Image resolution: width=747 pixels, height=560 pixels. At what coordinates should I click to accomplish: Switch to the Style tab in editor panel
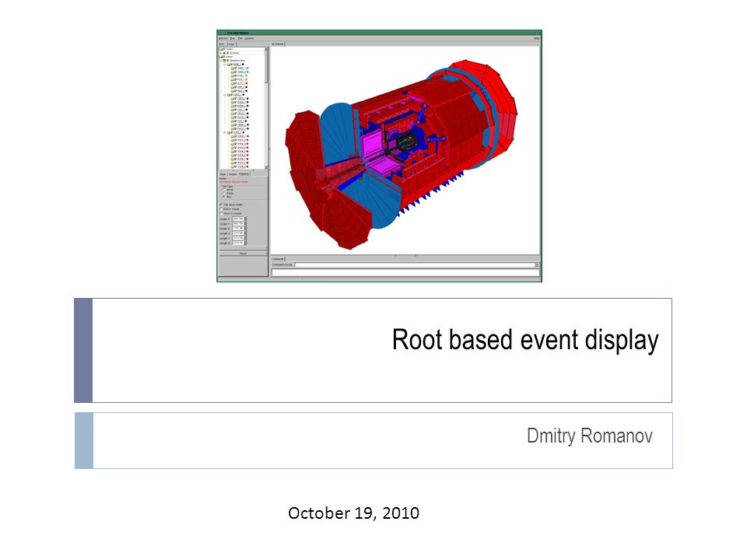[223, 174]
